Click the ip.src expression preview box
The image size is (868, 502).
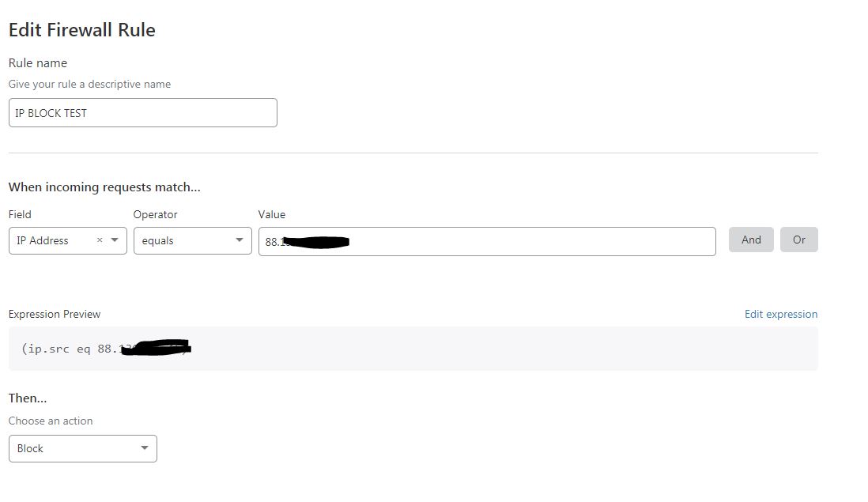pyautogui.click(x=413, y=349)
